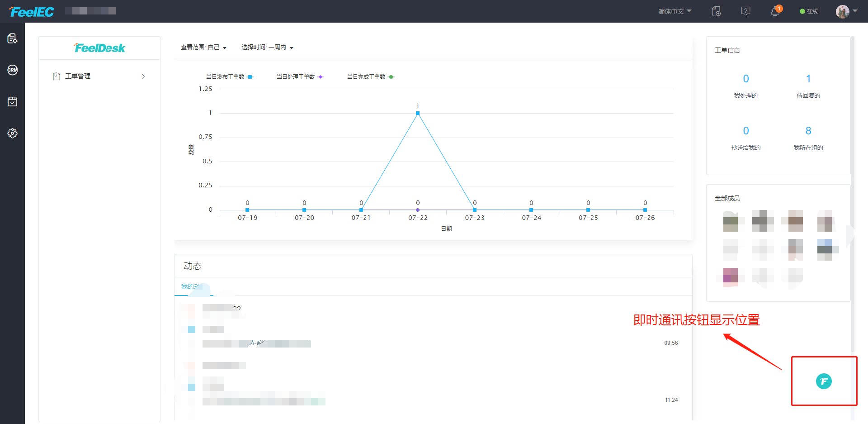Screen dimensions: 868x424
Task: Click the 07-24 axis date label
Action: (532, 218)
